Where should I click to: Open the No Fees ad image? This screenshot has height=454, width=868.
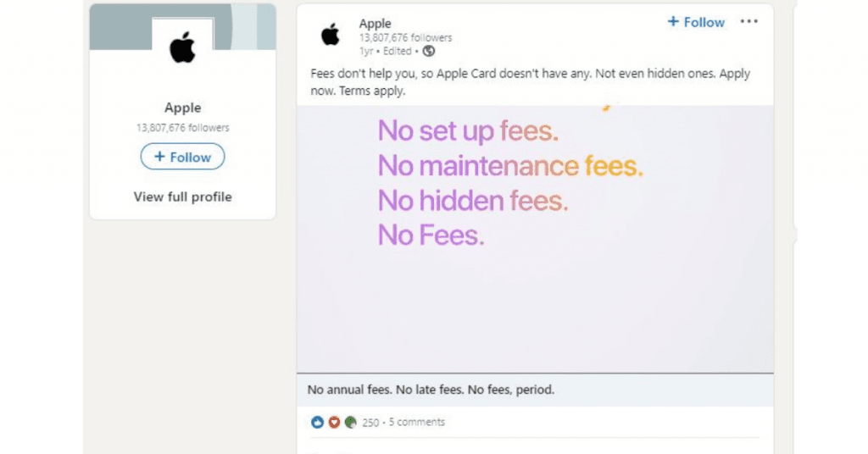click(x=535, y=239)
